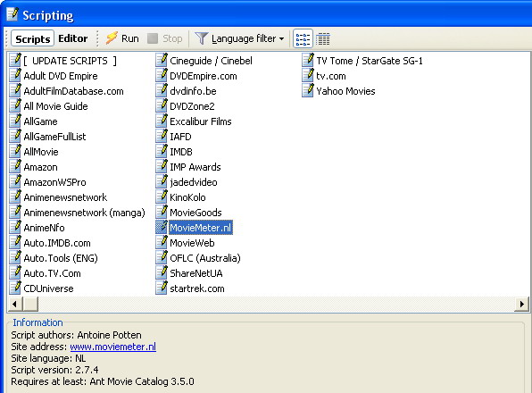This screenshot has height=393, width=532.
Task: Click the right scroll arrow
Action: pos(522,304)
